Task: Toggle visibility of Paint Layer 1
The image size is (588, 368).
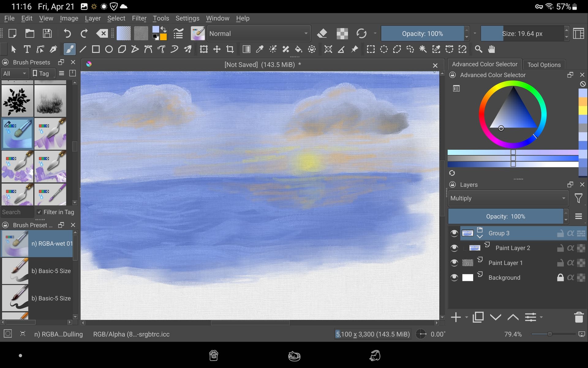Action: click(454, 263)
